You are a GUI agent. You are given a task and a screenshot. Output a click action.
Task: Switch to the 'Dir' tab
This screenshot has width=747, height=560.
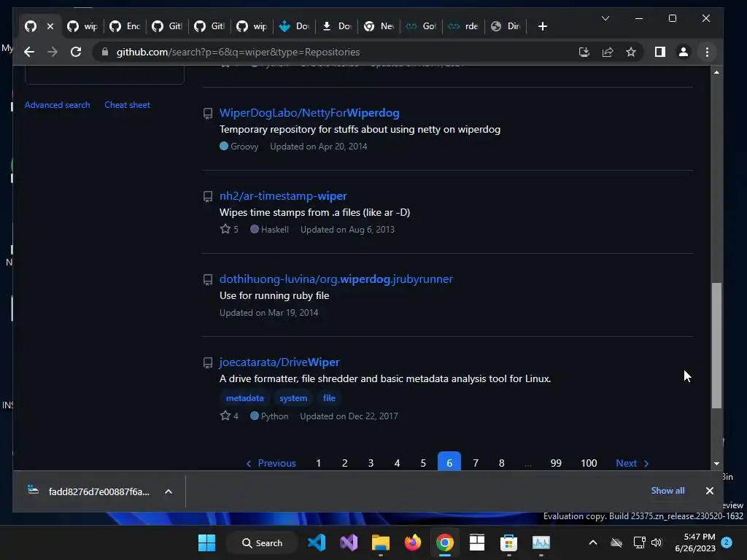pos(506,26)
